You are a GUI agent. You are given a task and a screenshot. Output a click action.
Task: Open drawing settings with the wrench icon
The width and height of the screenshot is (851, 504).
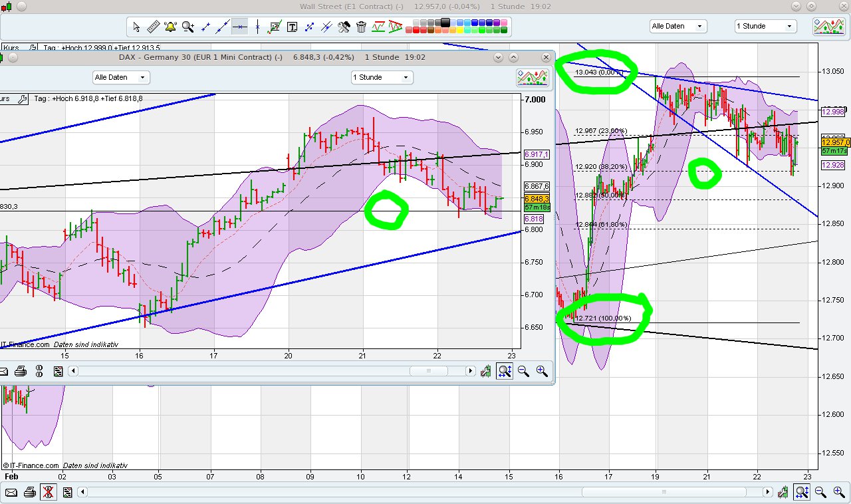[x=344, y=27]
